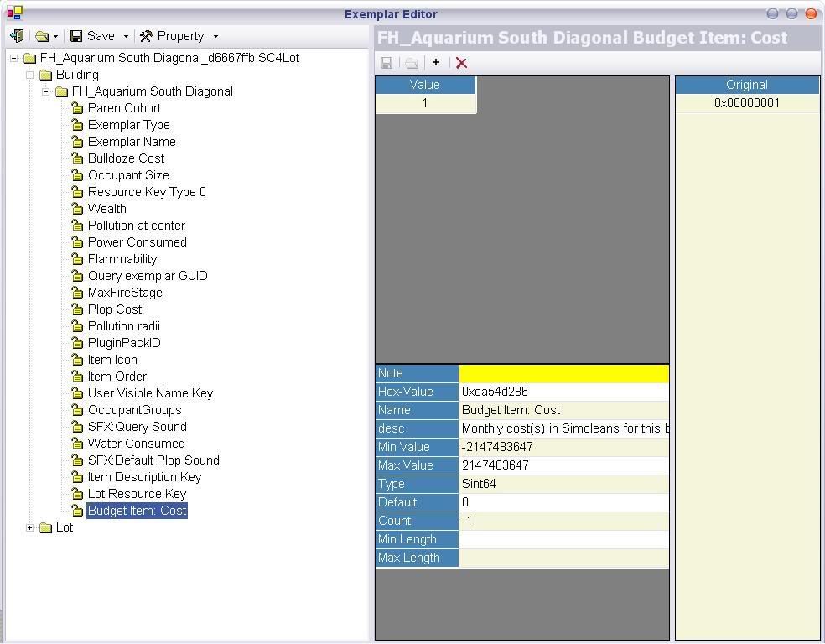The width and height of the screenshot is (825, 644).
Task: Select the Plop Cost property
Action: pos(115,310)
